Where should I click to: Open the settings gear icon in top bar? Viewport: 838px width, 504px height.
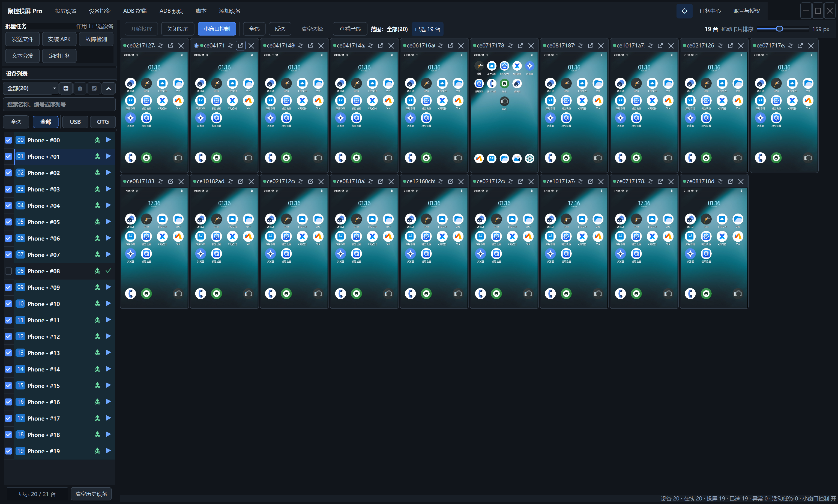point(684,11)
